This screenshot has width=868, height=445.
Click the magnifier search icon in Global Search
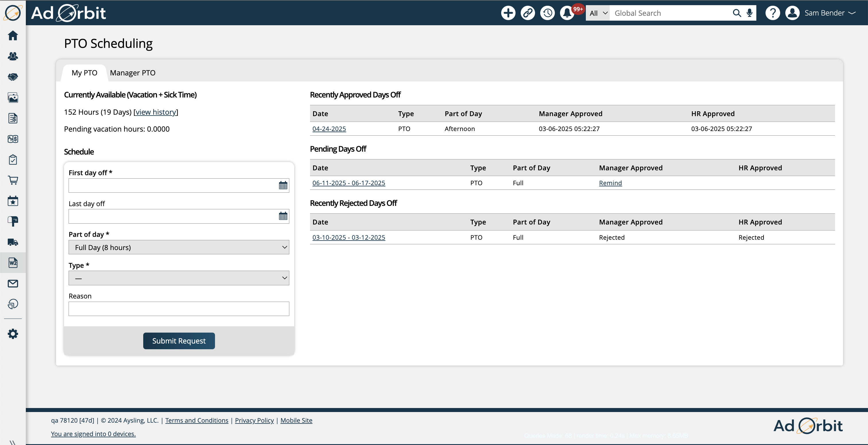point(737,13)
